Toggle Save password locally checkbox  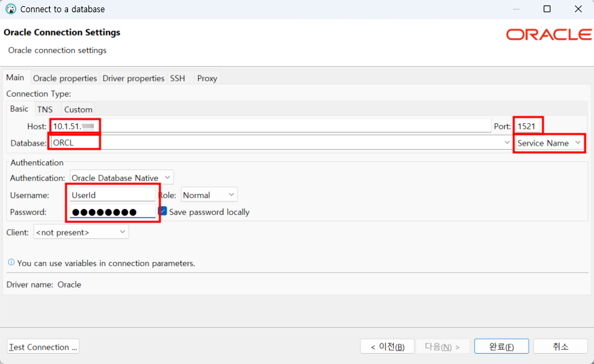(163, 211)
